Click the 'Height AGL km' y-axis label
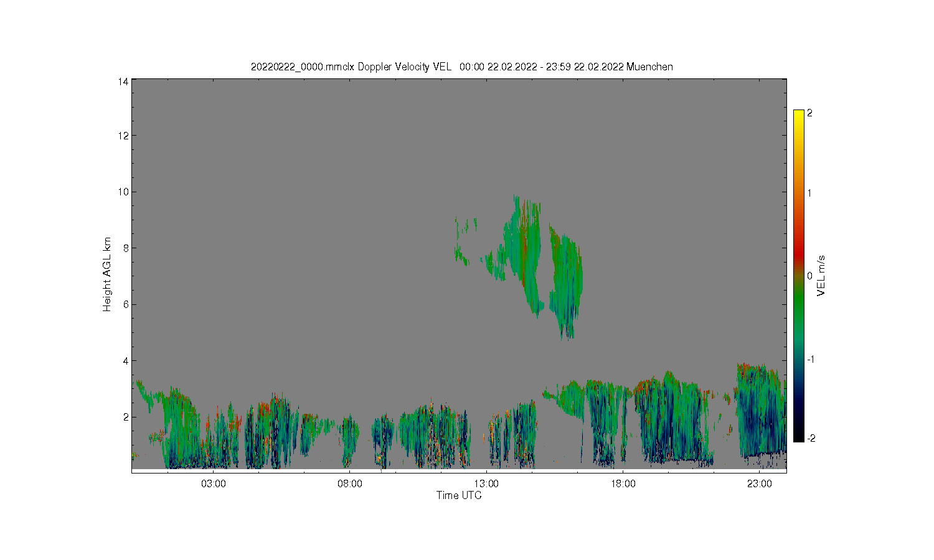Screen dimensions: 934x560 point(107,274)
